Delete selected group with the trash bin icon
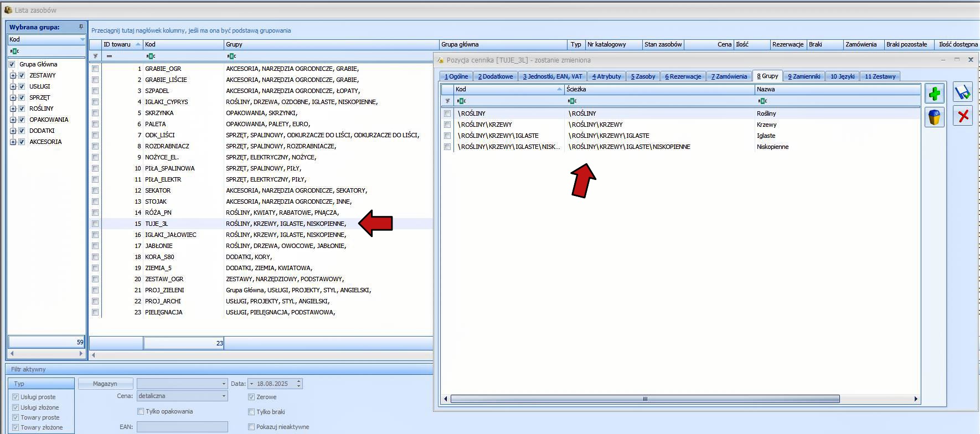 (x=935, y=117)
